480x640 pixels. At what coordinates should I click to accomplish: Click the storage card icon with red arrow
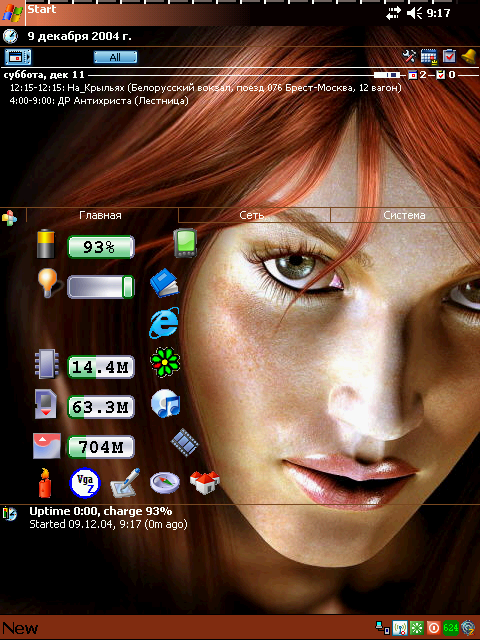pyautogui.click(x=46, y=404)
